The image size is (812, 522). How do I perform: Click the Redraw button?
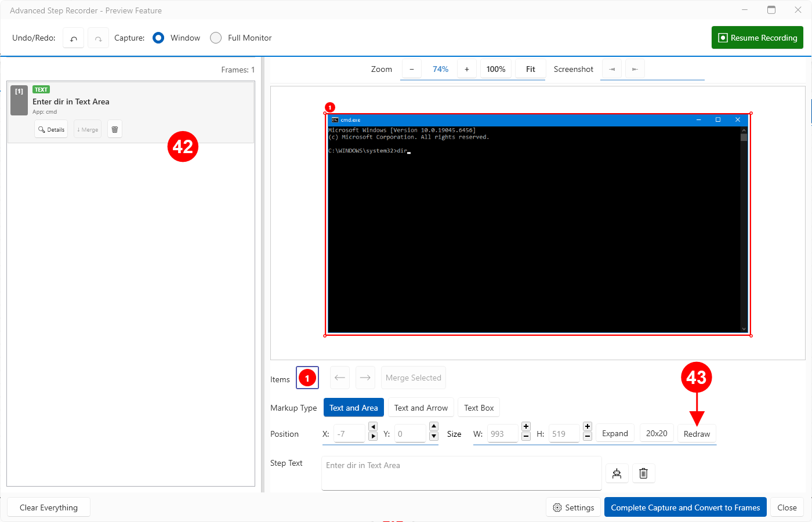697,434
